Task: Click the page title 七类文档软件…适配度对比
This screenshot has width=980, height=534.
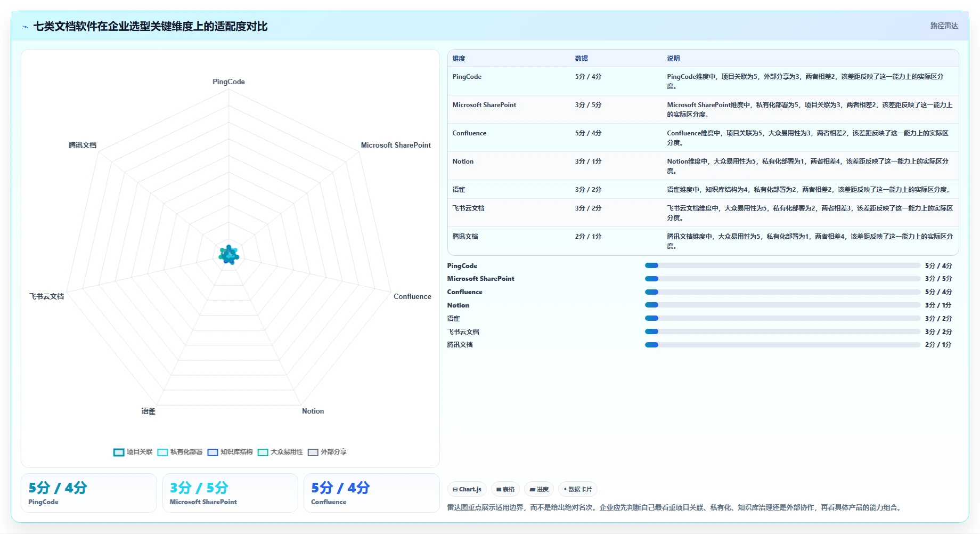Action: (150, 26)
